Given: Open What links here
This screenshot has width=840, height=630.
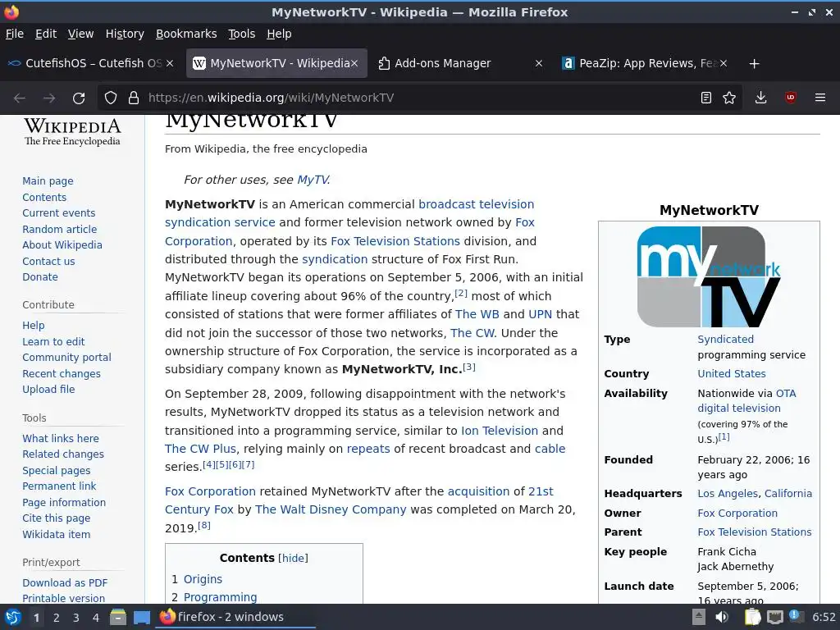Looking at the screenshot, I should pos(61,439).
